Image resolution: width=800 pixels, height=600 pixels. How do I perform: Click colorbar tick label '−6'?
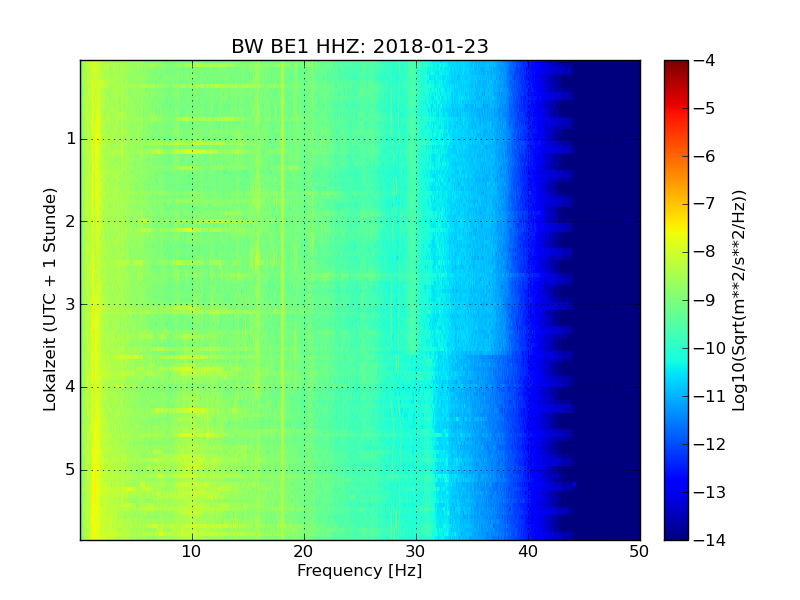(705, 157)
